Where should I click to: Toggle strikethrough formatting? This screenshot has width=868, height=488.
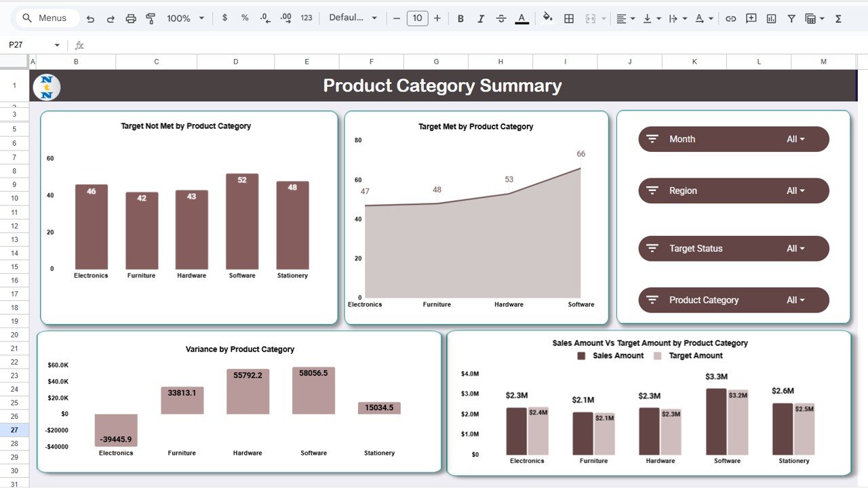coord(500,18)
